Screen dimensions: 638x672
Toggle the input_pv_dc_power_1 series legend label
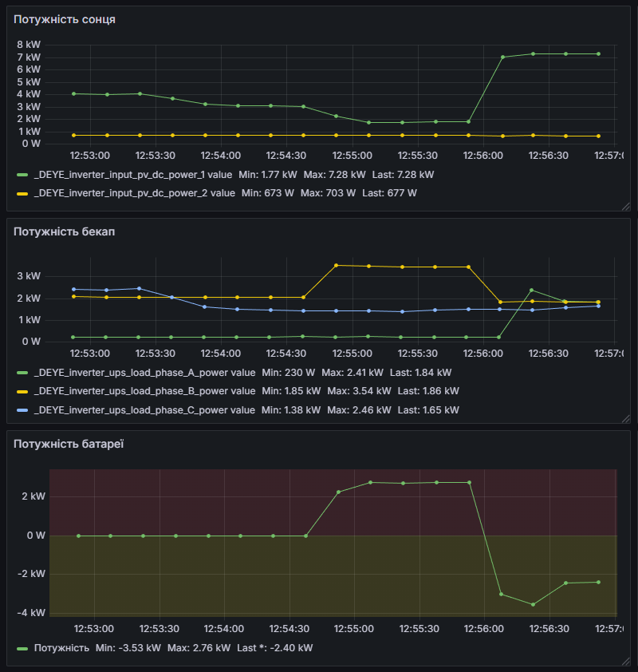click(134, 174)
